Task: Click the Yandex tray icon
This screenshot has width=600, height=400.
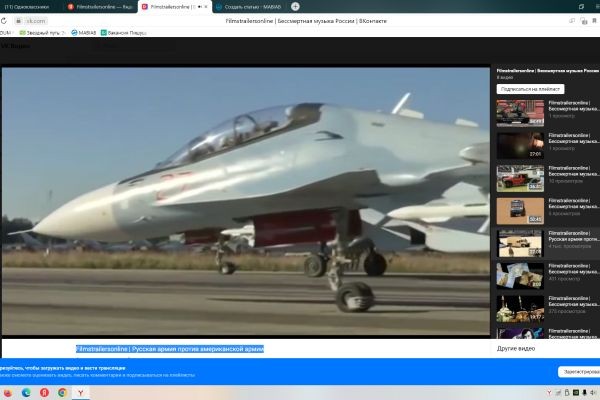Action: [x=549, y=393]
